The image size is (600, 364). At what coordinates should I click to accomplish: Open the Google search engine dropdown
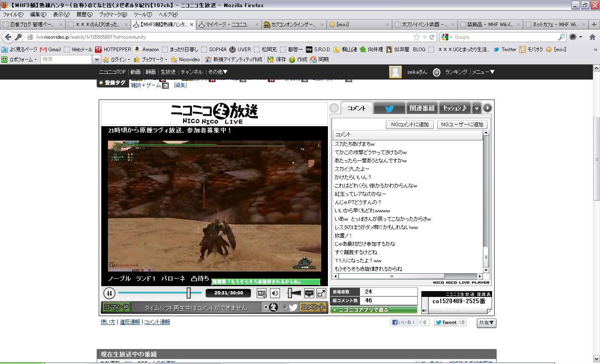pyautogui.click(x=447, y=37)
